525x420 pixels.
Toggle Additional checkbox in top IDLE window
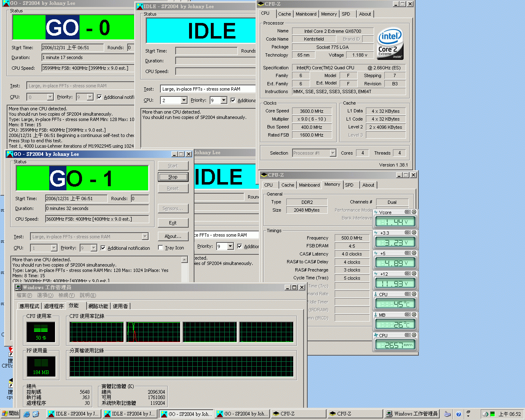[233, 100]
